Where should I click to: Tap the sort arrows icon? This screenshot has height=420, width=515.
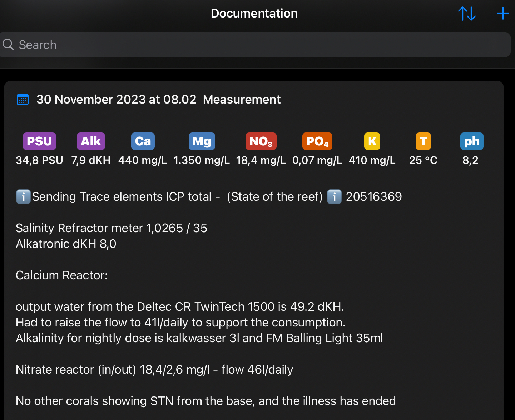point(467,14)
